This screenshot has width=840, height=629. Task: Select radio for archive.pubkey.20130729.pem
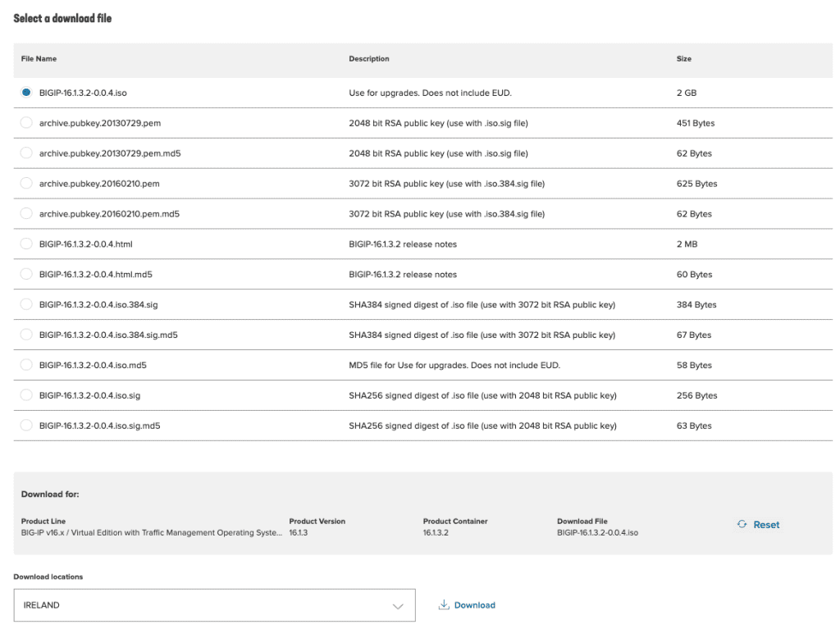(26, 123)
